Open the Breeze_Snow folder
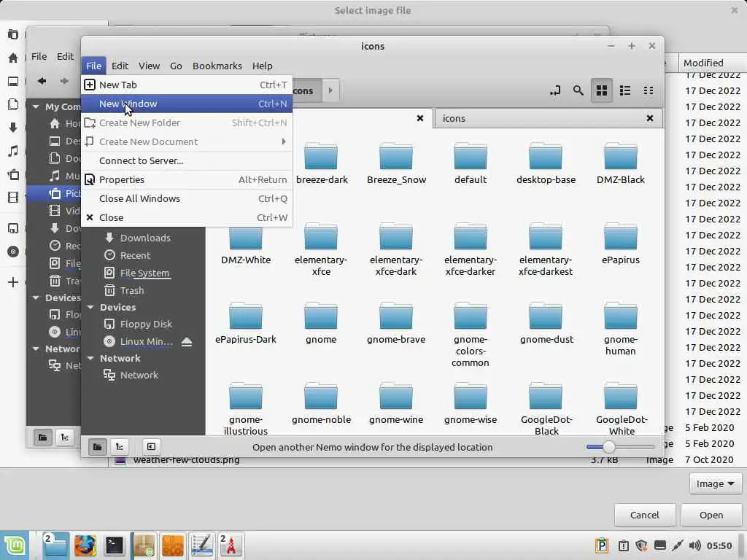747x560 pixels. (396, 163)
